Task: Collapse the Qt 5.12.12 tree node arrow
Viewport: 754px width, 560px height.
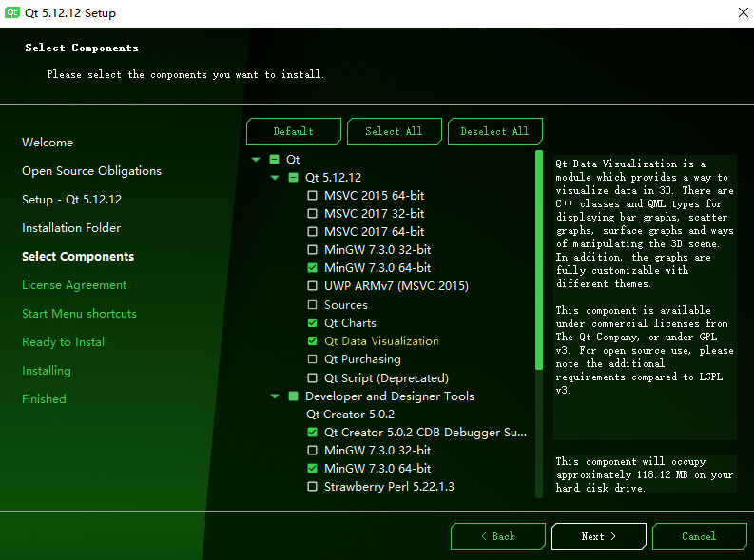Action: 275,178
